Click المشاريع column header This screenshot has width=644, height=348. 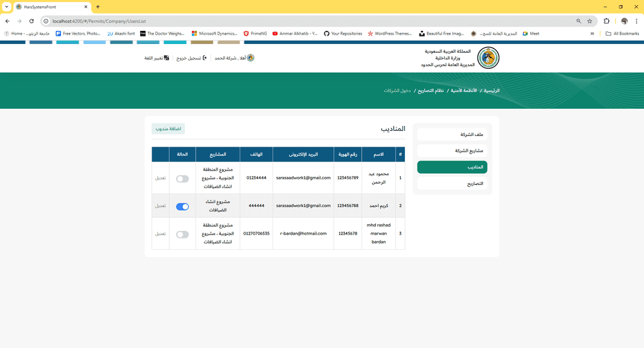218,154
